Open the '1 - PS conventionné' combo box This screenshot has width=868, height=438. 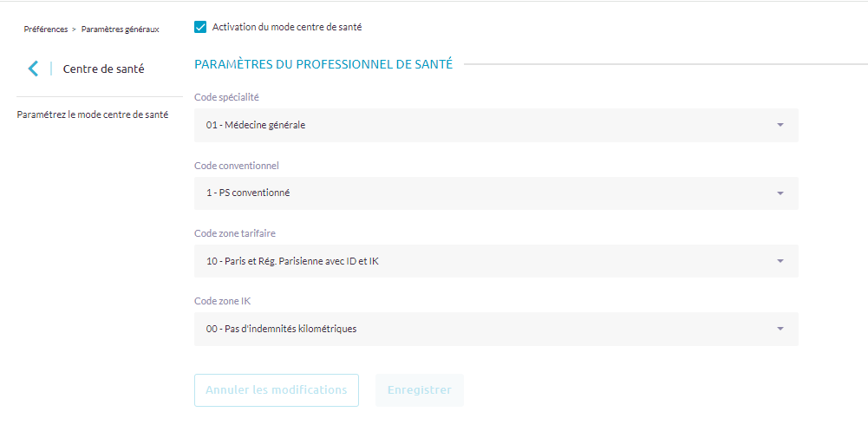(486, 193)
